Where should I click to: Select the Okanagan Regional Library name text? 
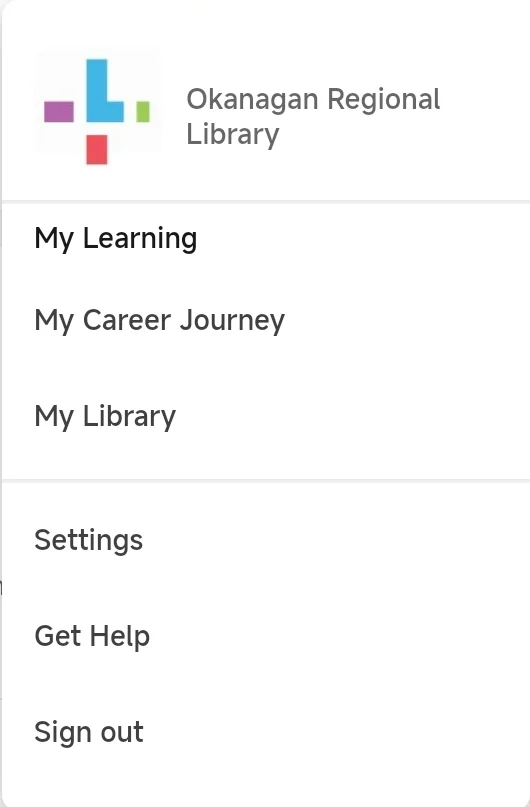click(313, 116)
